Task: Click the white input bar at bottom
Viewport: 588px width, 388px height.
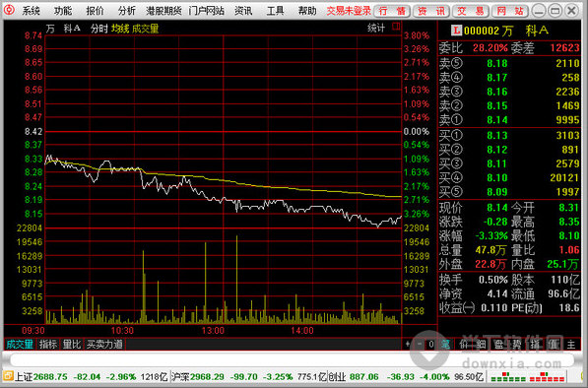Action: (293, 360)
